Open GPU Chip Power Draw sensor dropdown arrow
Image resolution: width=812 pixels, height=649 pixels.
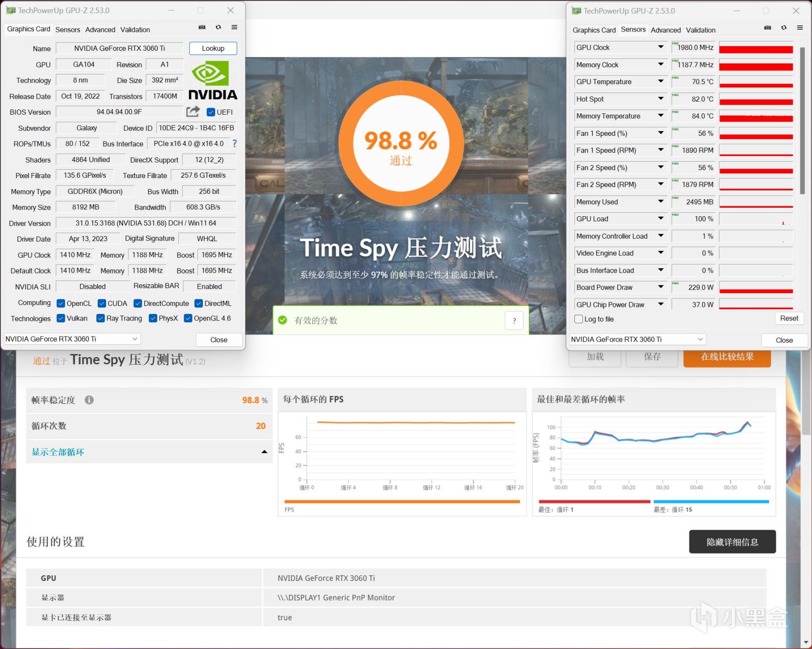point(660,304)
